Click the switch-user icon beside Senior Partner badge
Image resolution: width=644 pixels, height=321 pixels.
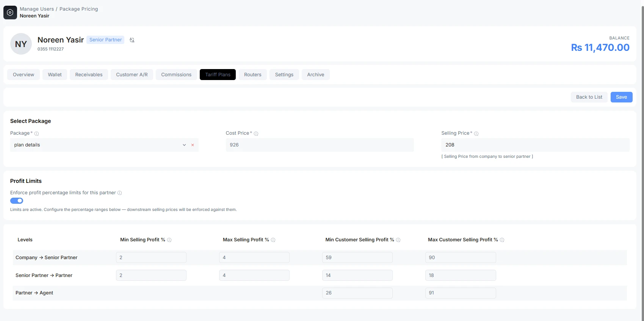132,40
